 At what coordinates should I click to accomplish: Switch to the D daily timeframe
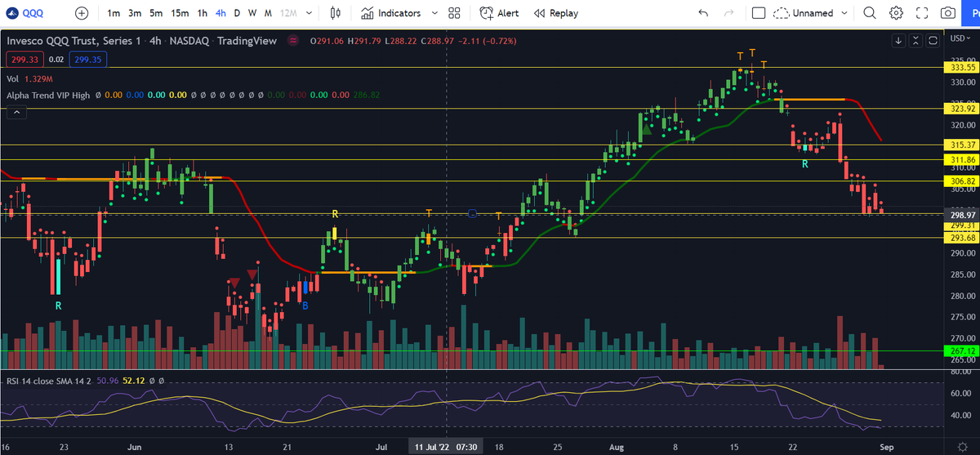(237, 13)
